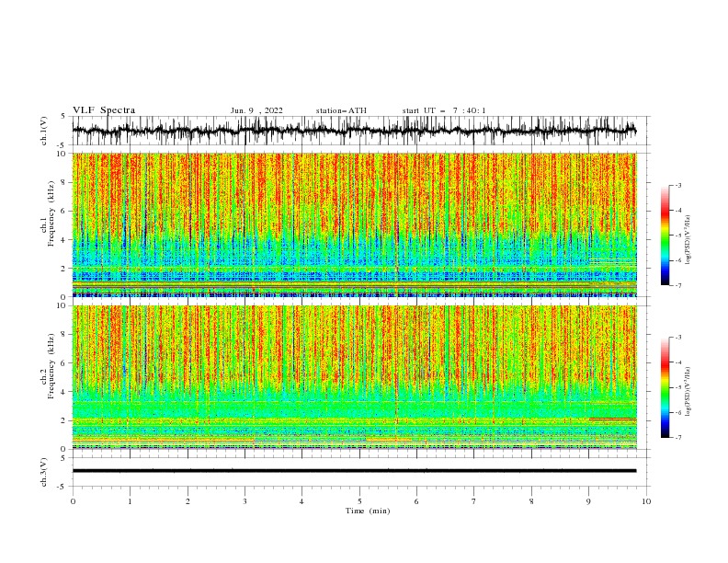Select the date text "Jun. 9 , 2022"

(256, 110)
